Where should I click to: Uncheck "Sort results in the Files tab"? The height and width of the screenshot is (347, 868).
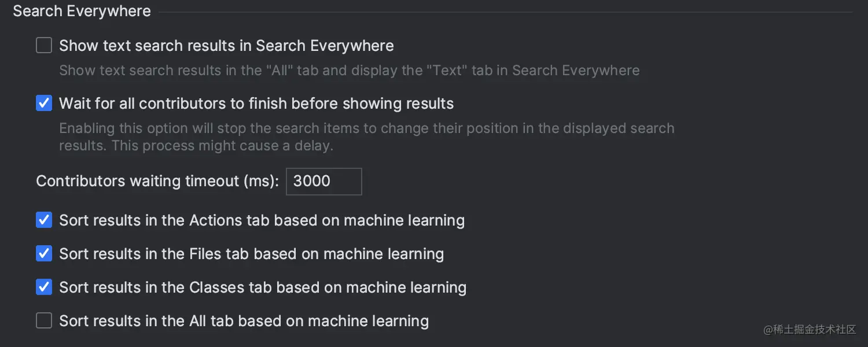tap(44, 253)
